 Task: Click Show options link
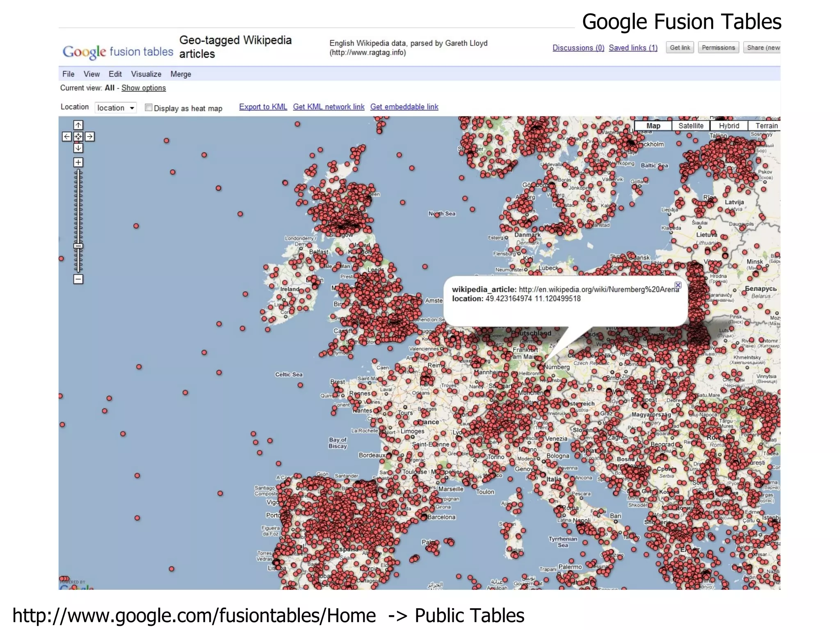click(x=144, y=88)
